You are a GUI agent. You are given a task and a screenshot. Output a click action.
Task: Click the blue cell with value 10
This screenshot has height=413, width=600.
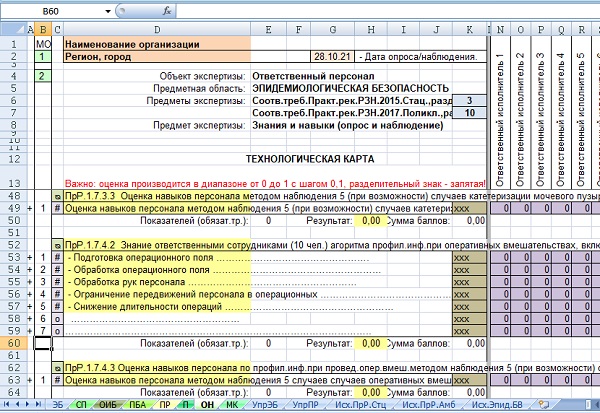(470, 113)
